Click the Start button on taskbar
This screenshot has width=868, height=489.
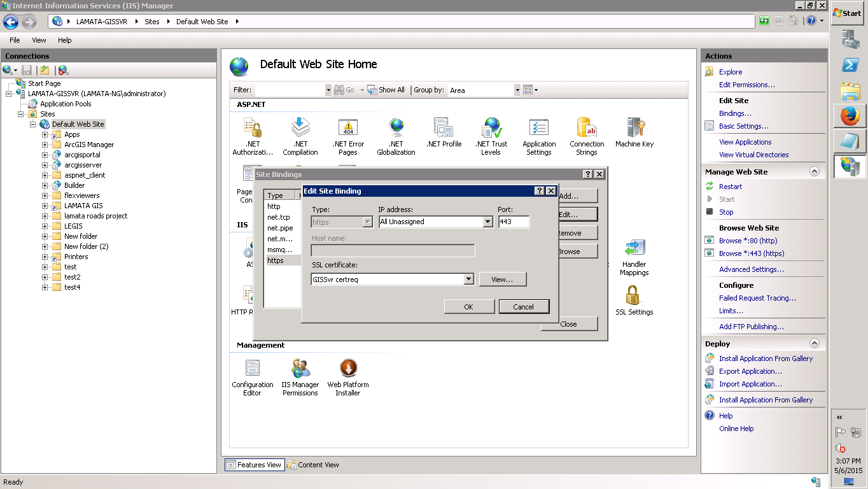(x=848, y=13)
